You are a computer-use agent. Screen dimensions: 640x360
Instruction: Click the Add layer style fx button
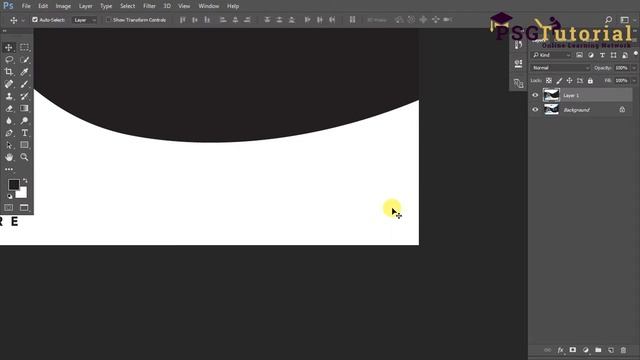pyautogui.click(x=560, y=350)
